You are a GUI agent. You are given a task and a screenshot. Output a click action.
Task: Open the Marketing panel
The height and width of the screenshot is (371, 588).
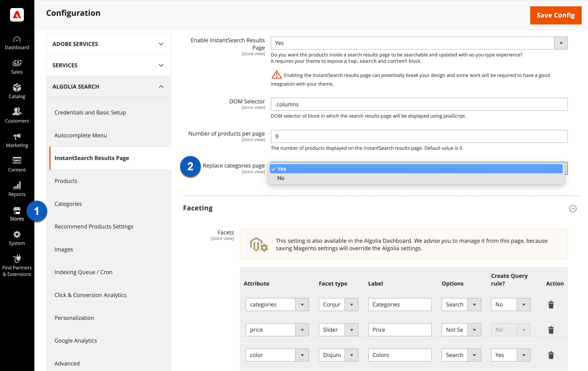(x=17, y=140)
